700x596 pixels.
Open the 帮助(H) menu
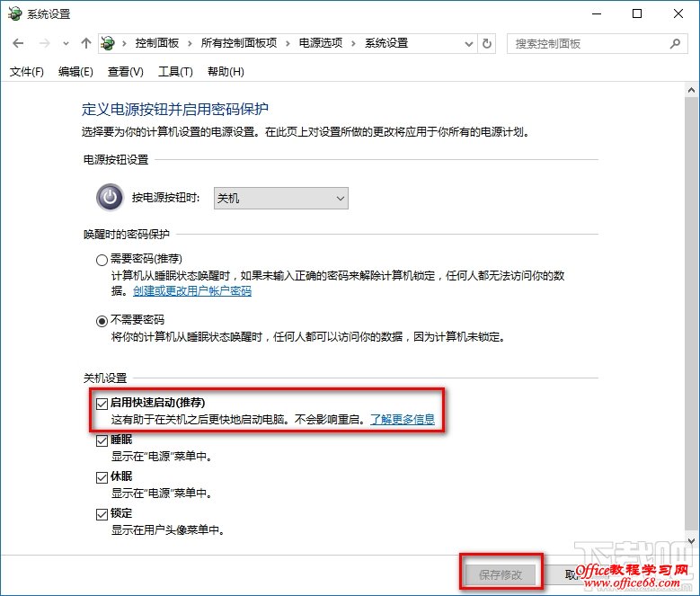(x=226, y=72)
